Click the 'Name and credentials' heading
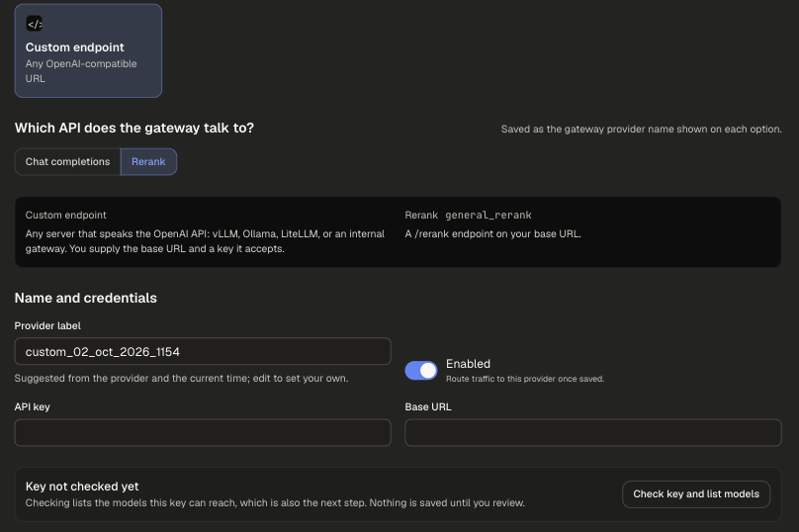The width and height of the screenshot is (799, 532). pos(86,298)
